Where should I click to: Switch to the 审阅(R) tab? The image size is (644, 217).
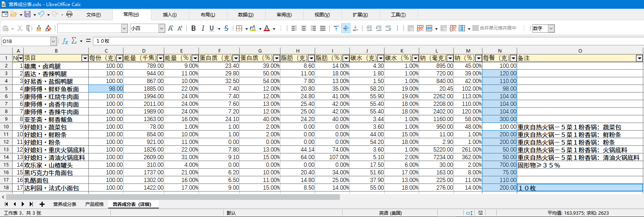coord(284,15)
